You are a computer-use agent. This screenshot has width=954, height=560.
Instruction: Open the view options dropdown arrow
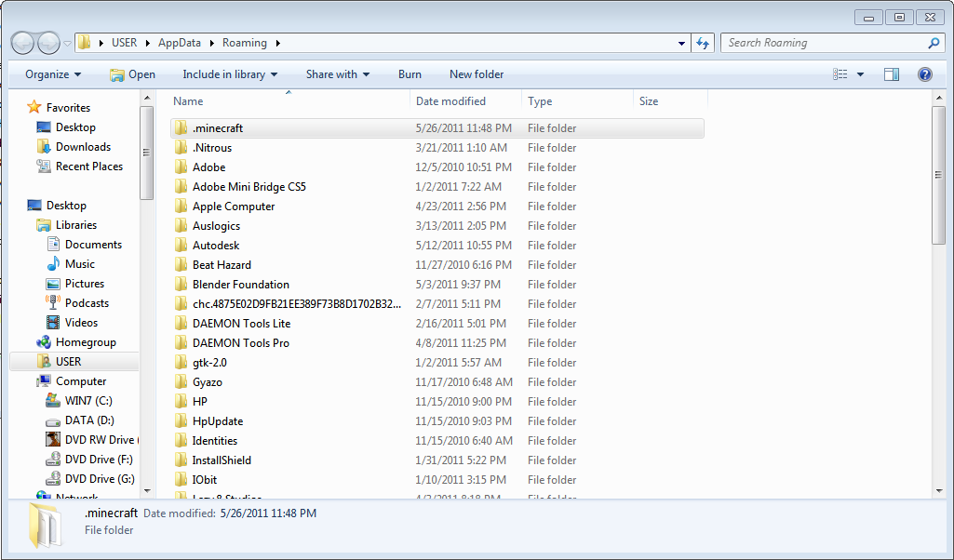coord(860,74)
